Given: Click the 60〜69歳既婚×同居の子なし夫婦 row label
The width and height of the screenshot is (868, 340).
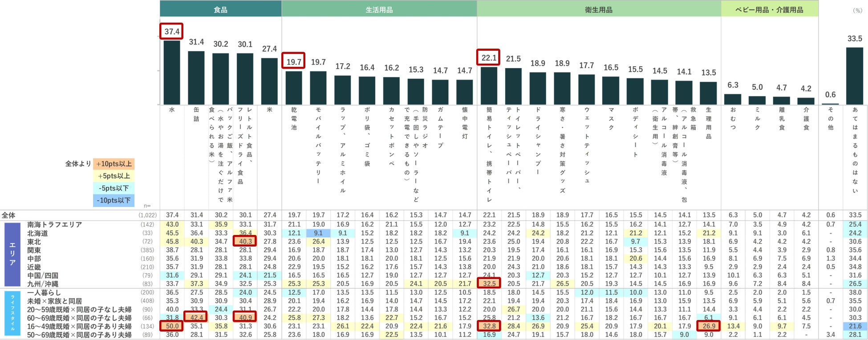Looking at the screenshot, I should 79,318.
